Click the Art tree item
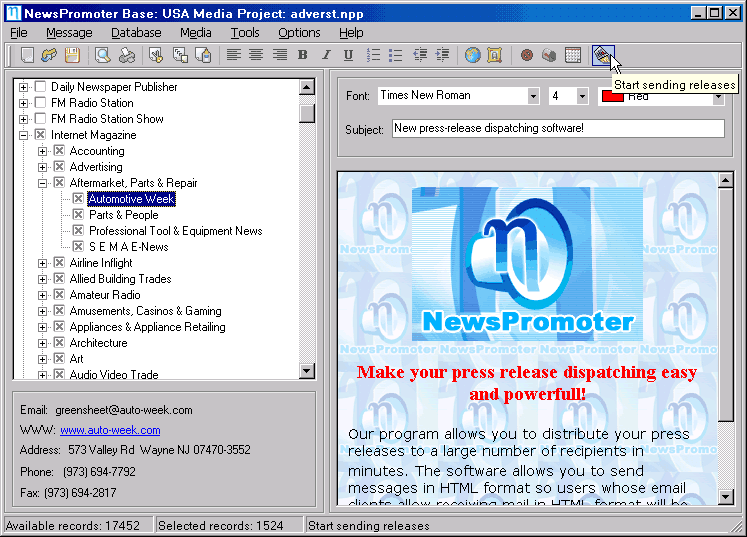 click(x=76, y=359)
